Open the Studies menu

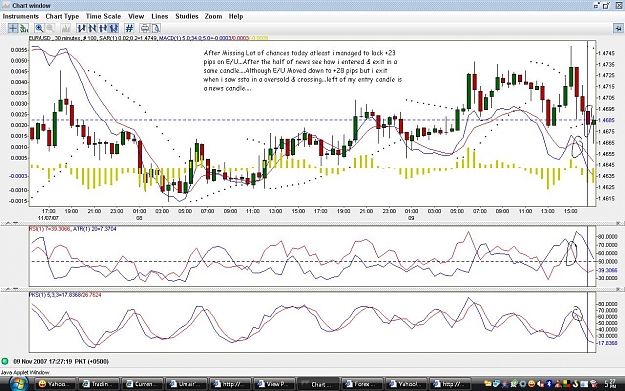point(187,16)
